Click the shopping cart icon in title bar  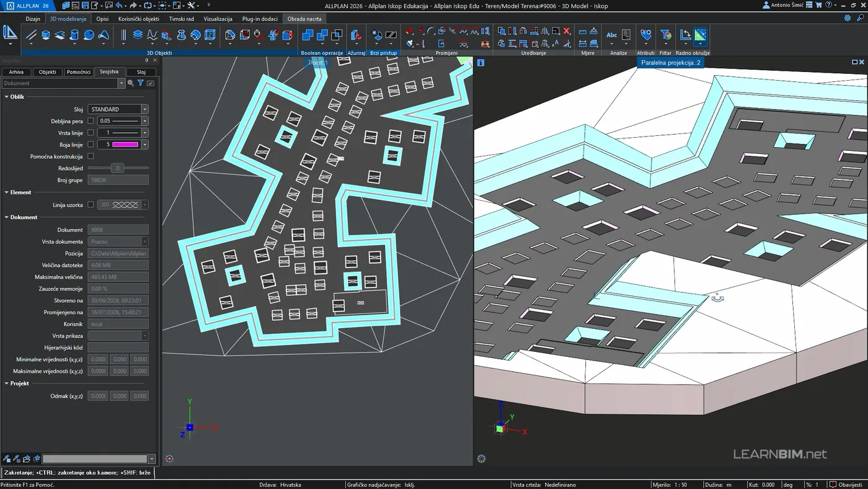point(818,5)
